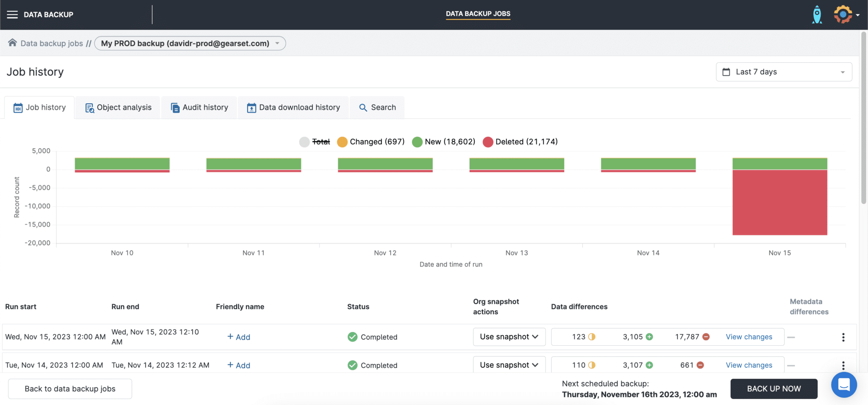The width and height of the screenshot is (868, 405).
Task: Click green Completed checkmark for Nov 15 run
Action: pos(352,337)
